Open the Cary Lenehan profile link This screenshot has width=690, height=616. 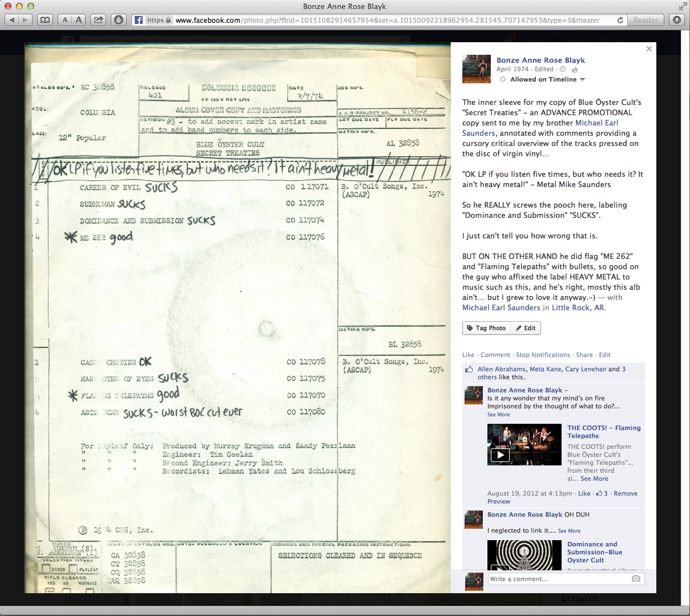586,369
